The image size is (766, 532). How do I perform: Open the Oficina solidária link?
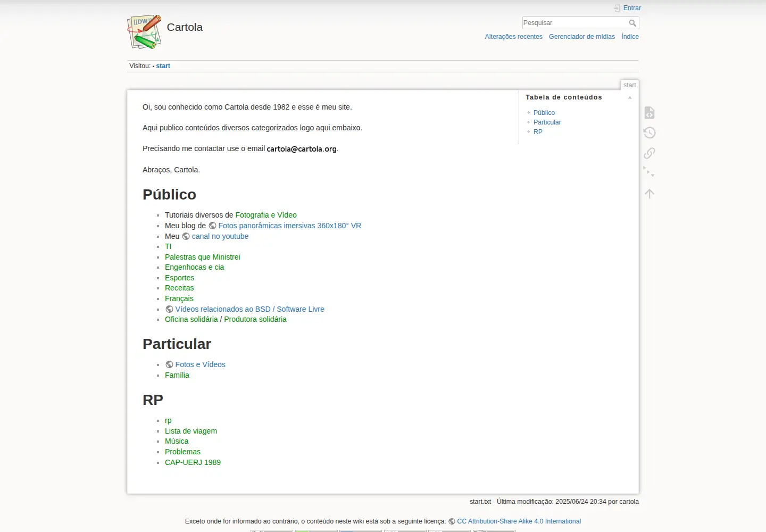pyautogui.click(x=191, y=319)
